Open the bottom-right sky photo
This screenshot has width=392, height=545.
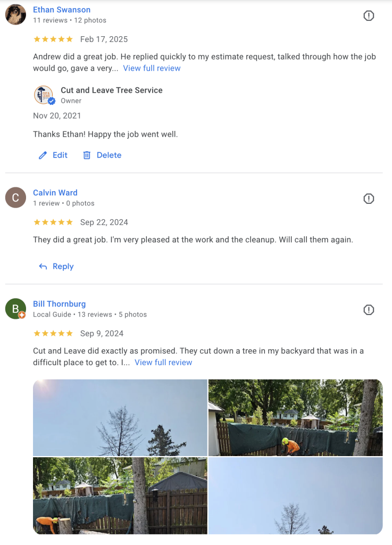(x=295, y=496)
